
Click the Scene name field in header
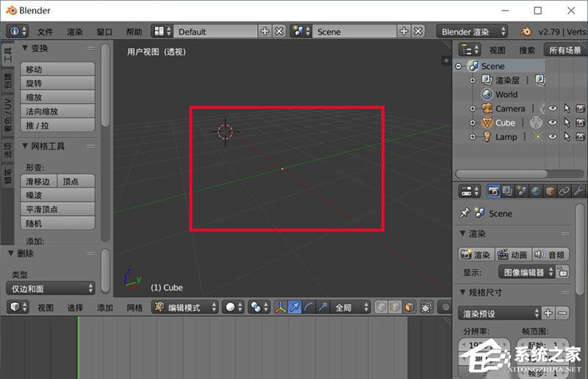coord(354,32)
